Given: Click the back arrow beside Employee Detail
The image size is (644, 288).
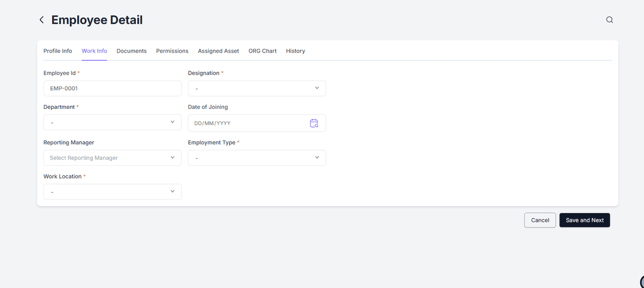Looking at the screenshot, I should tap(41, 20).
